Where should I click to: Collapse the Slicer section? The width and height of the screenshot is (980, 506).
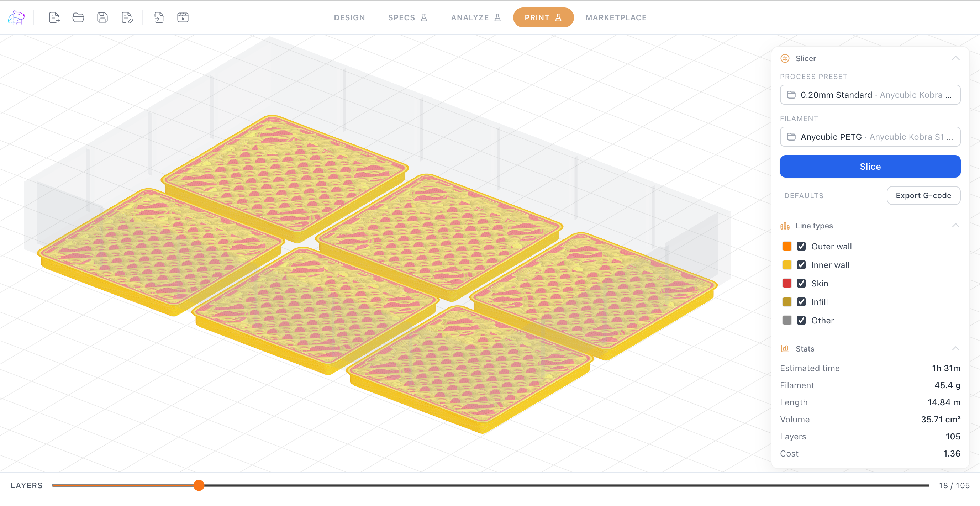point(956,58)
